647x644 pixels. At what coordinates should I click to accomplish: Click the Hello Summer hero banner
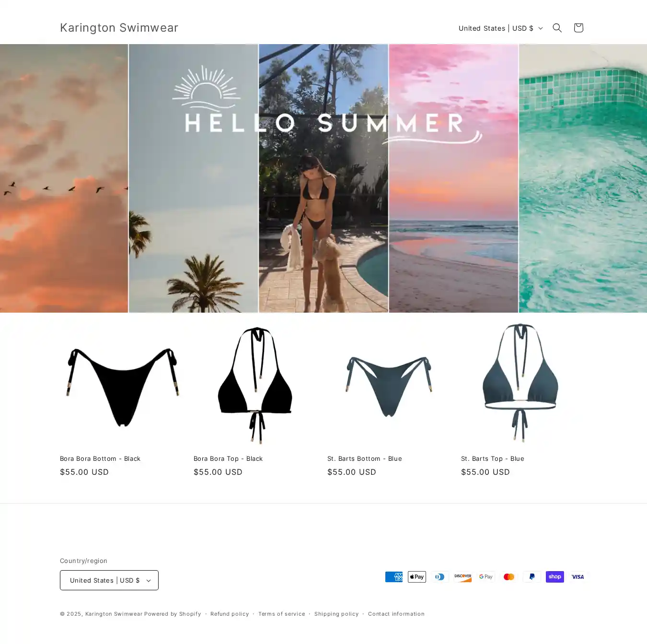pyautogui.click(x=323, y=178)
